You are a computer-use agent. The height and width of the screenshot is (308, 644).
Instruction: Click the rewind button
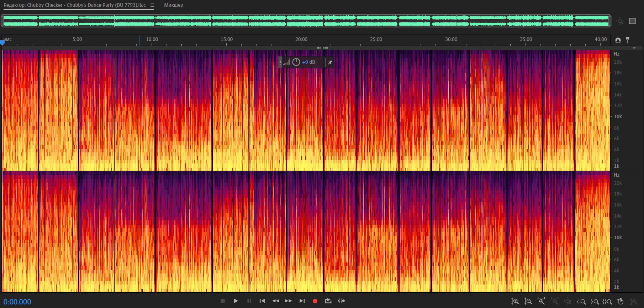(275, 301)
